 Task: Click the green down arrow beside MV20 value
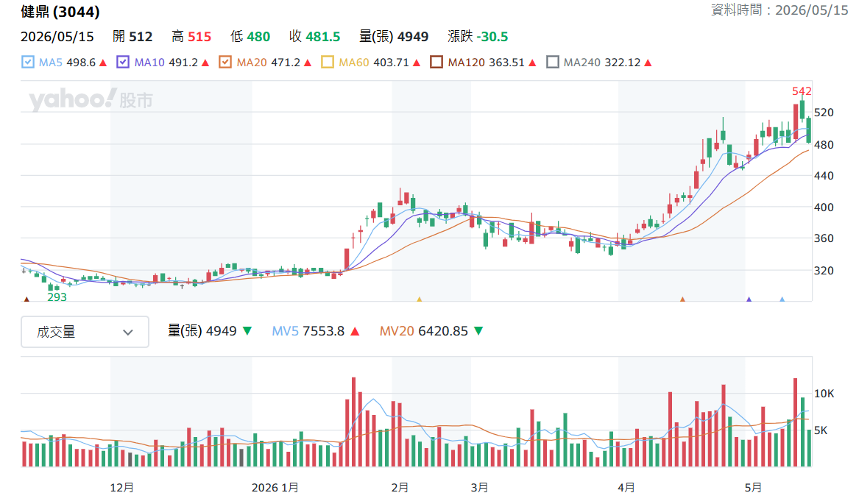tap(478, 331)
